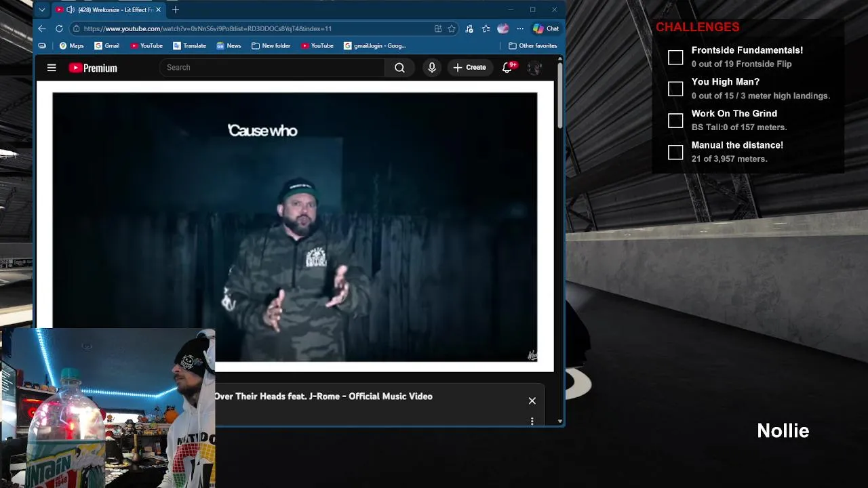Open Copilot Chat
Viewport: 868px width, 488px height.
pyautogui.click(x=546, y=28)
